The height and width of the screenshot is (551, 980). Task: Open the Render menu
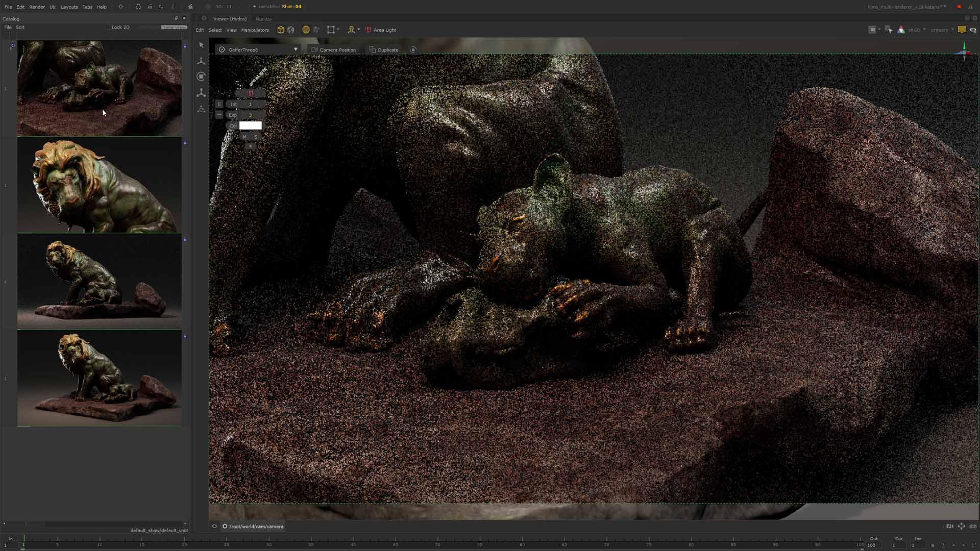click(37, 7)
